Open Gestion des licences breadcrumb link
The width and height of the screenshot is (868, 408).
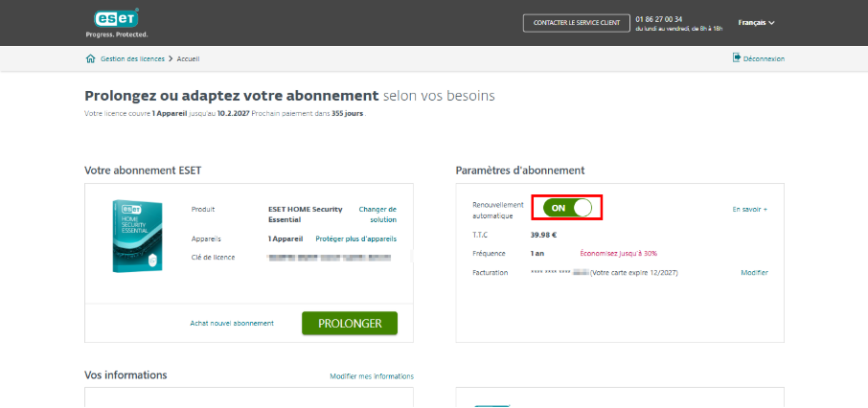[x=132, y=58]
